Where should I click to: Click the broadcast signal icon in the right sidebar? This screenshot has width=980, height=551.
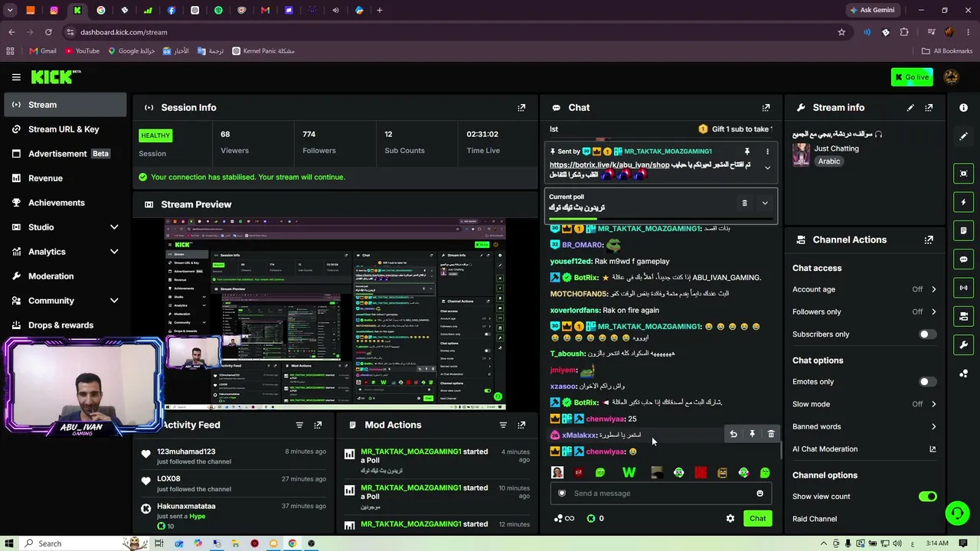(963, 288)
